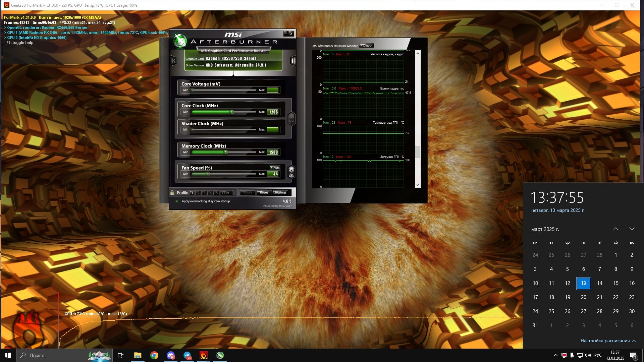Minimize the Afterburner window
Viewport: 644px width, 362px height.
pos(285,34)
